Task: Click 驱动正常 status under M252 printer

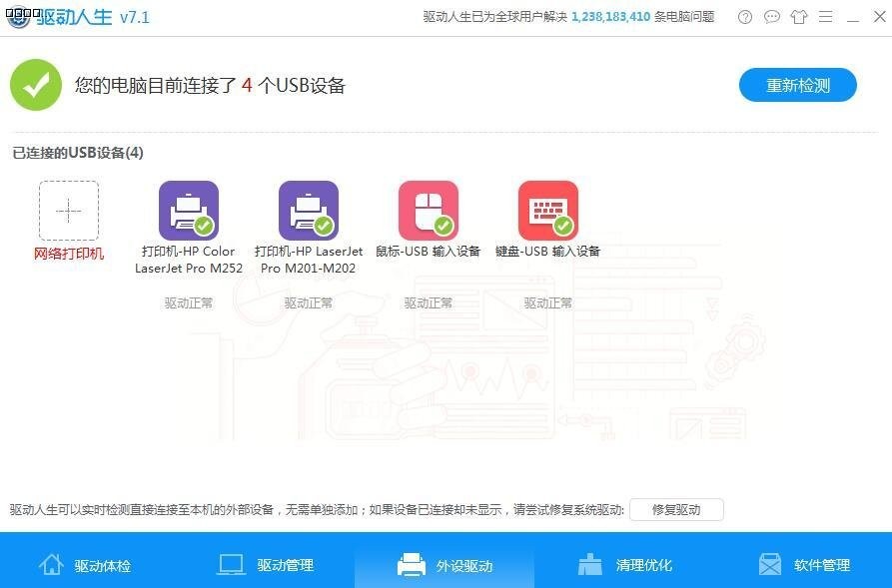Action: 189,303
